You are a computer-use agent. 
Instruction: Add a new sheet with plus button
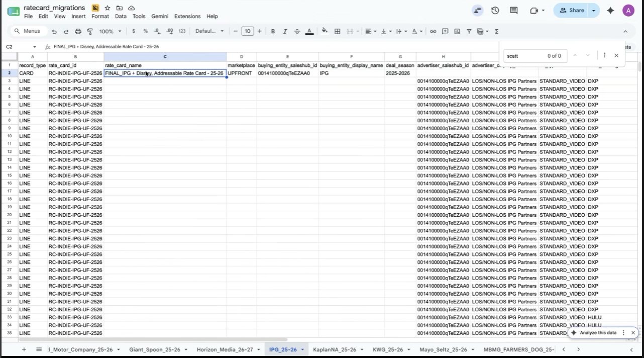coord(24,349)
